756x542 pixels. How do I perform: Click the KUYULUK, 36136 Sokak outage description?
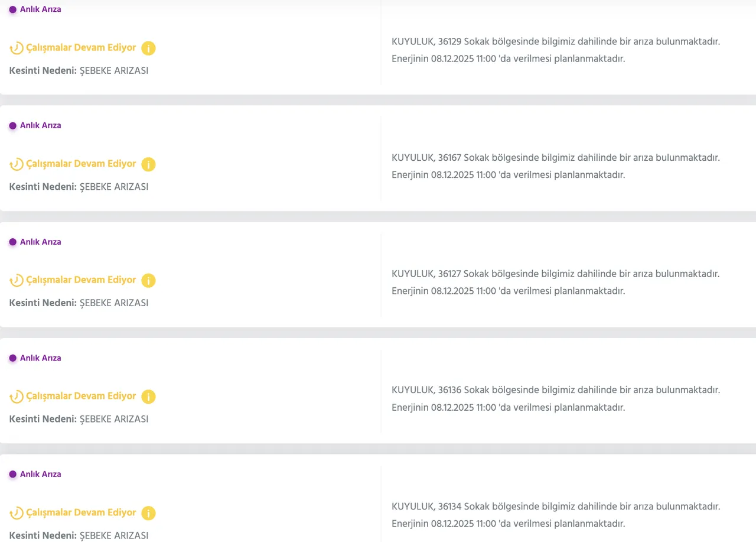(x=555, y=390)
